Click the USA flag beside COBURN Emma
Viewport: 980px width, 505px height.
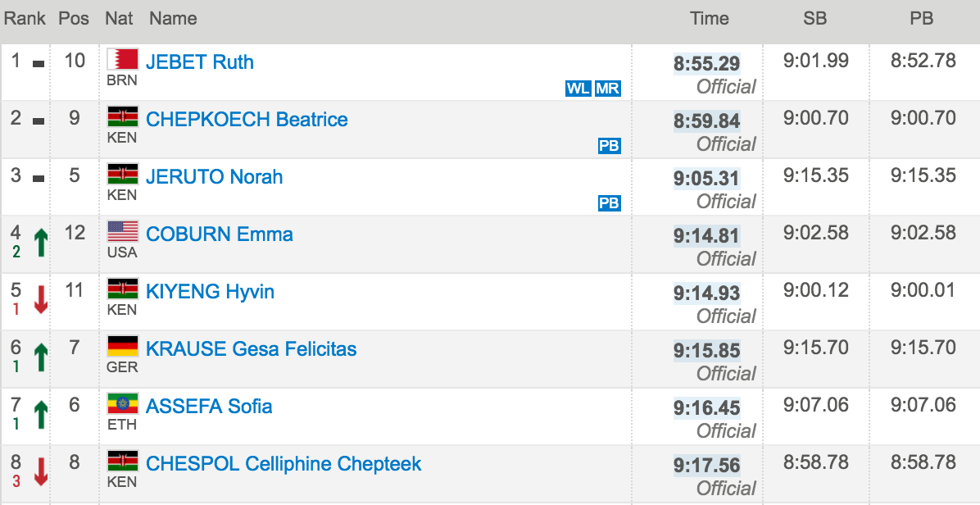point(123,232)
